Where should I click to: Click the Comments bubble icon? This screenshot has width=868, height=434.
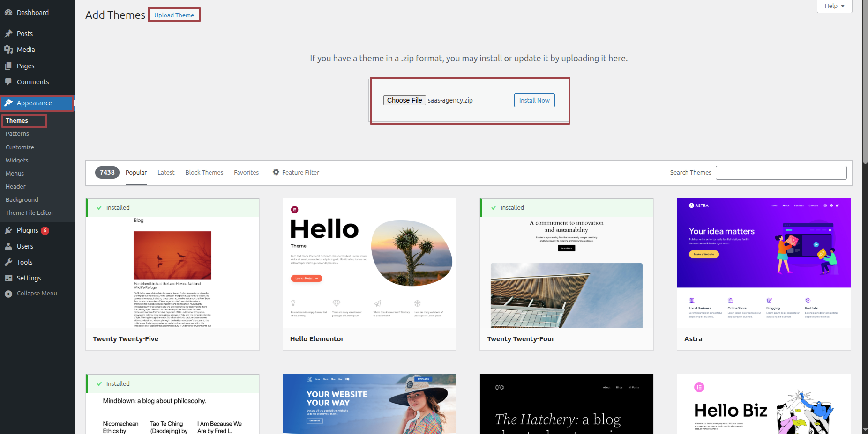(8, 82)
